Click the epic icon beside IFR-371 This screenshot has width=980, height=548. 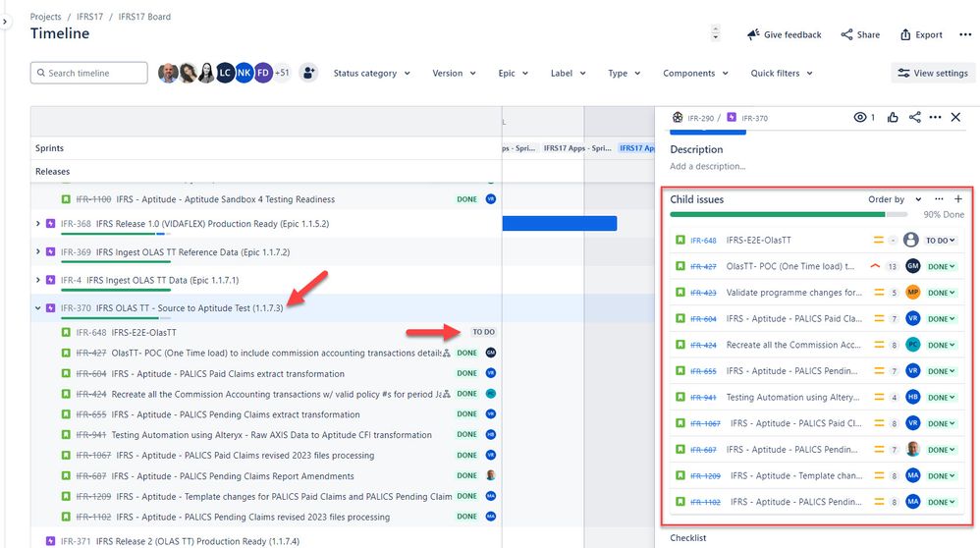(51, 541)
